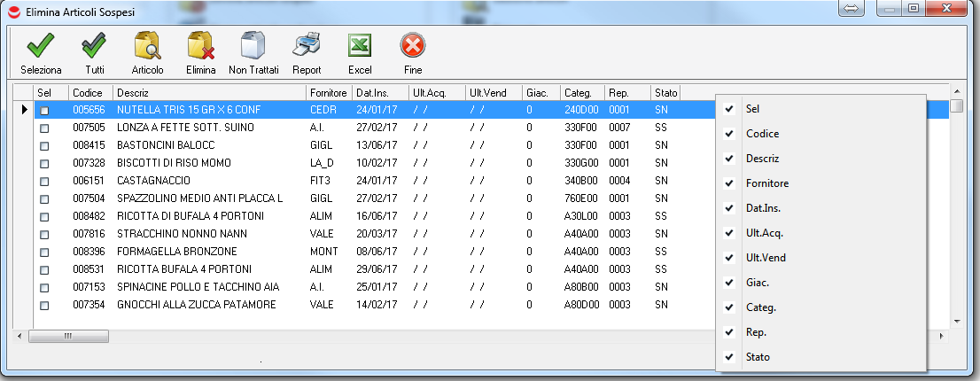The image size is (980, 381).
Task: Open the Articolo search icon
Action: coord(147,45)
